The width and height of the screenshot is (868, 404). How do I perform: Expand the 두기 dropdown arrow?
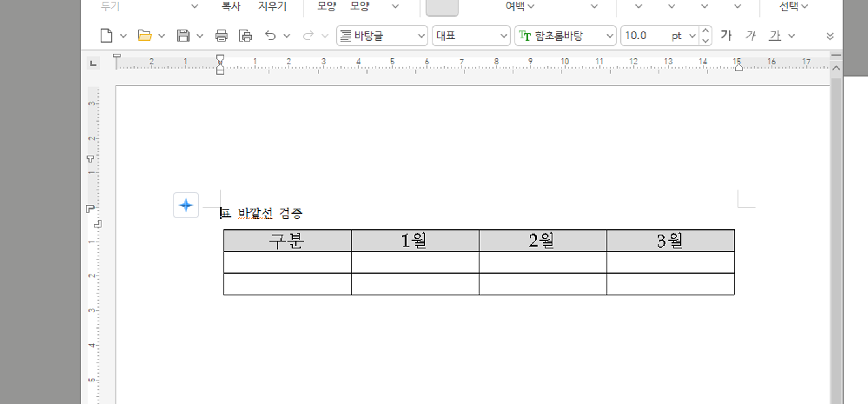pyautogui.click(x=194, y=6)
